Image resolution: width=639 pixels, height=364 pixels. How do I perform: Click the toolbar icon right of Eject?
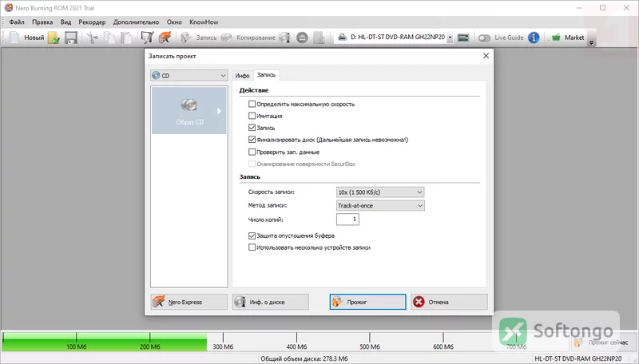[x=319, y=38]
